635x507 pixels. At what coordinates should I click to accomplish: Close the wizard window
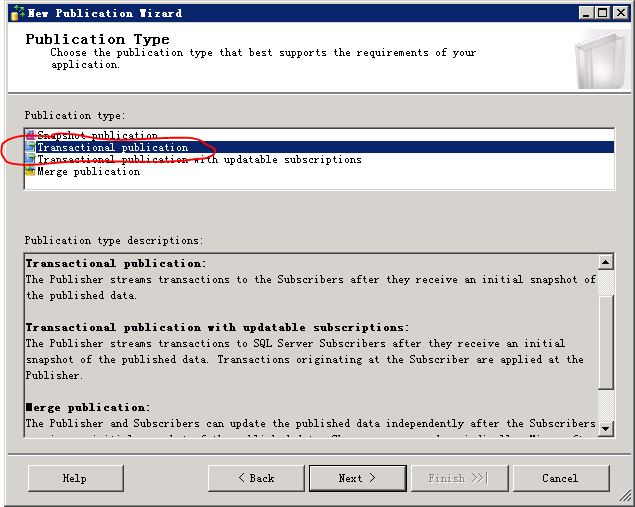pos(620,13)
